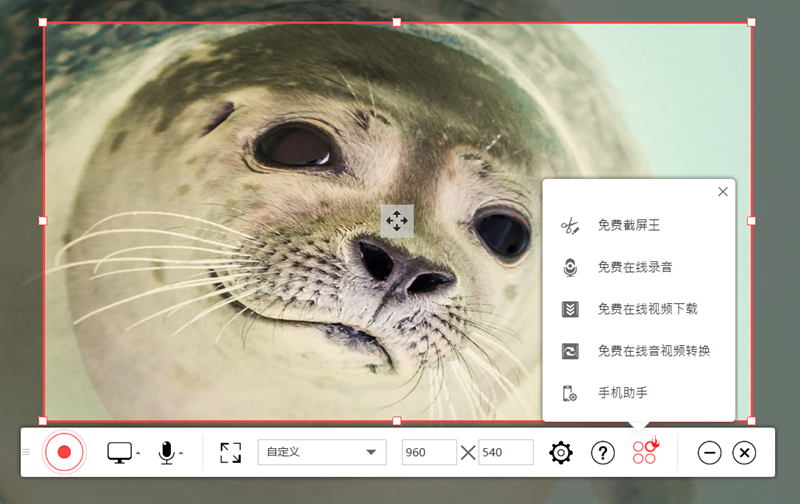Open settings via the gear icon
The width and height of the screenshot is (800, 504).
(x=561, y=453)
